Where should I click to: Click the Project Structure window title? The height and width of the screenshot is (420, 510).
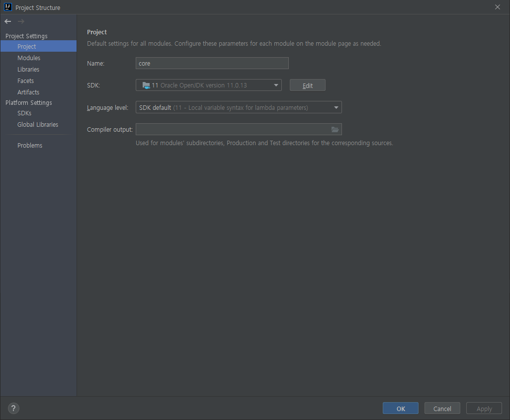pyautogui.click(x=38, y=7)
